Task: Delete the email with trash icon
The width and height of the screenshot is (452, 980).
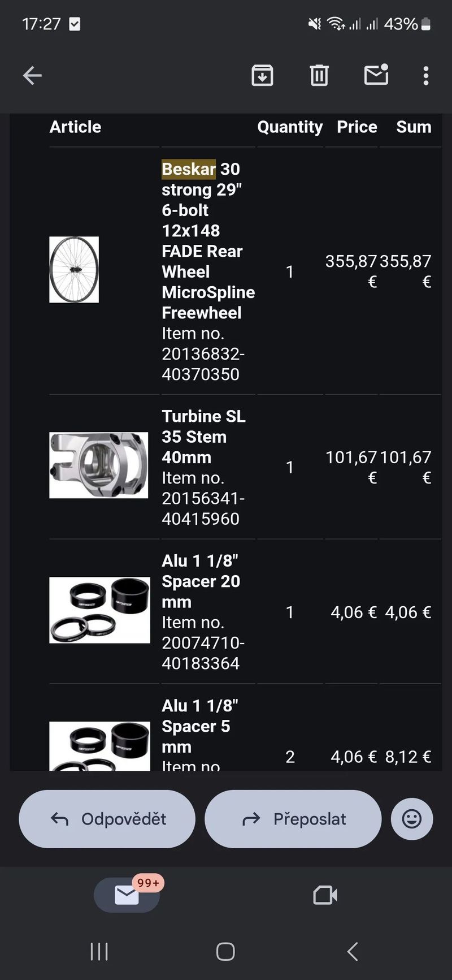Action: coord(319,75)
